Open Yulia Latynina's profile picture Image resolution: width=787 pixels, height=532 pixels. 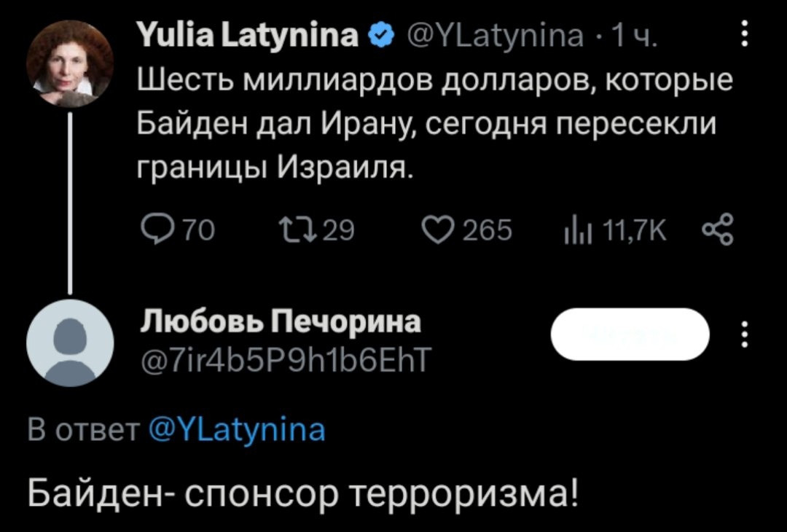pyautogui.click(x=70, y=65)
